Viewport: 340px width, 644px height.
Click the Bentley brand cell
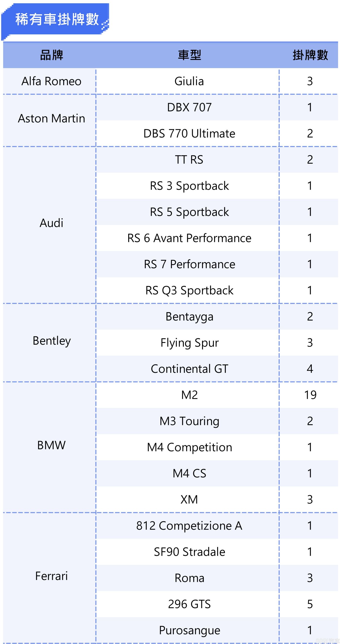tap(51, 341)
